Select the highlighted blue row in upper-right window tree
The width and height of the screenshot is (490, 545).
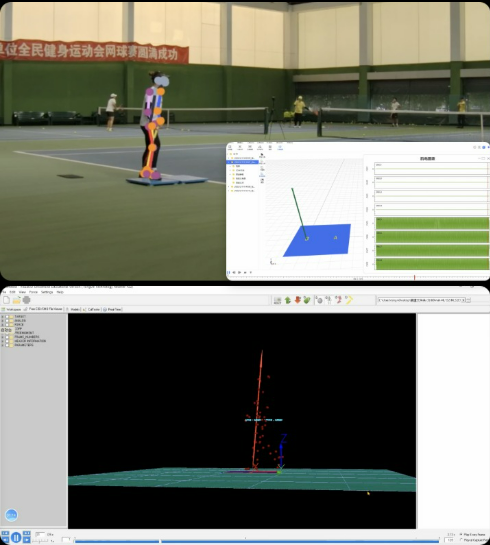(242, 162)
